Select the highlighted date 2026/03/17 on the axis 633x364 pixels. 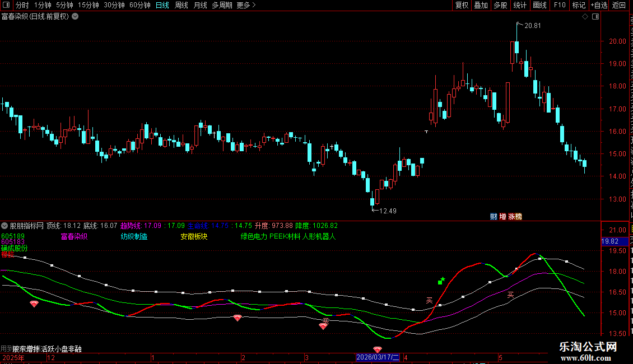pyautogui.click(x=378, y=357)
